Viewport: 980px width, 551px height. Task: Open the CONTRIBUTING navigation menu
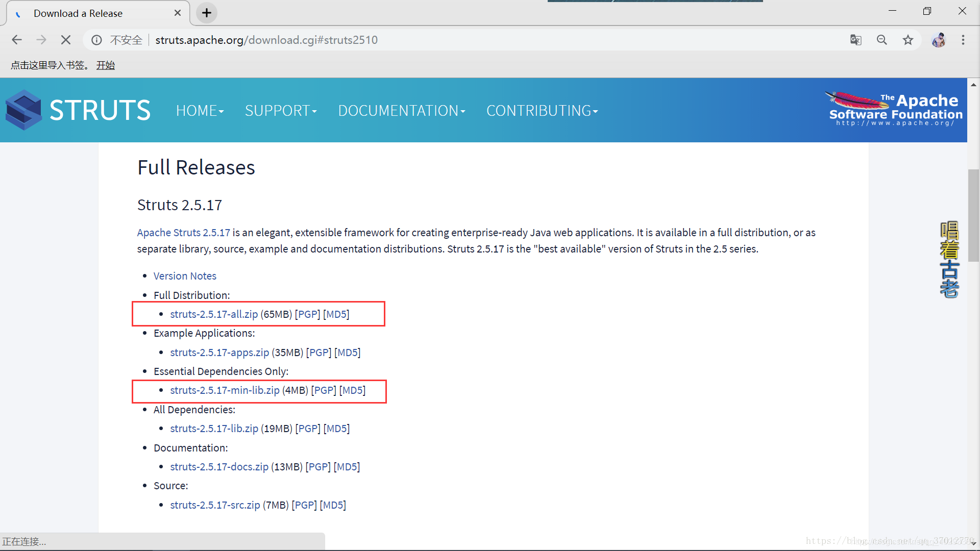tap(542, 111)
